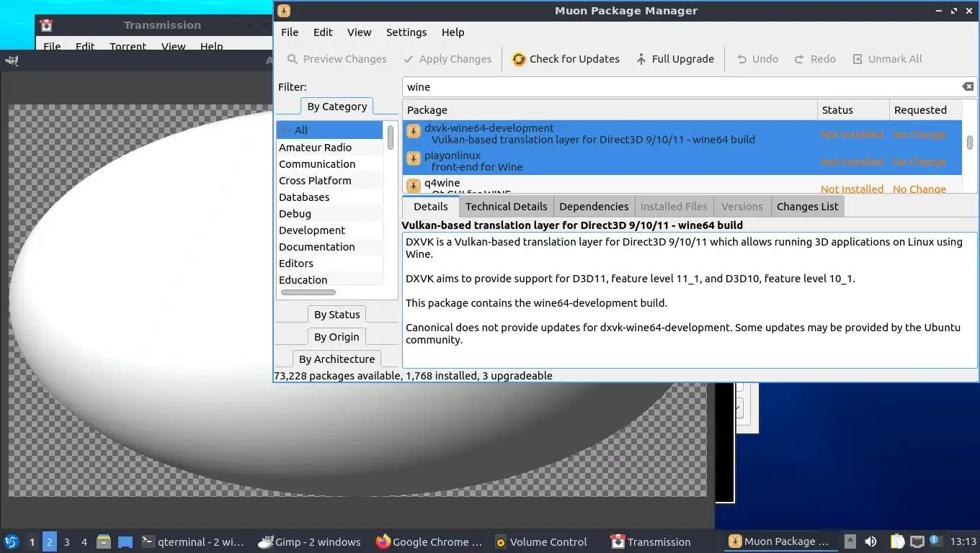Screen dimensions: 980x553
Task: Select the Communication category
Action: point(329,164)
